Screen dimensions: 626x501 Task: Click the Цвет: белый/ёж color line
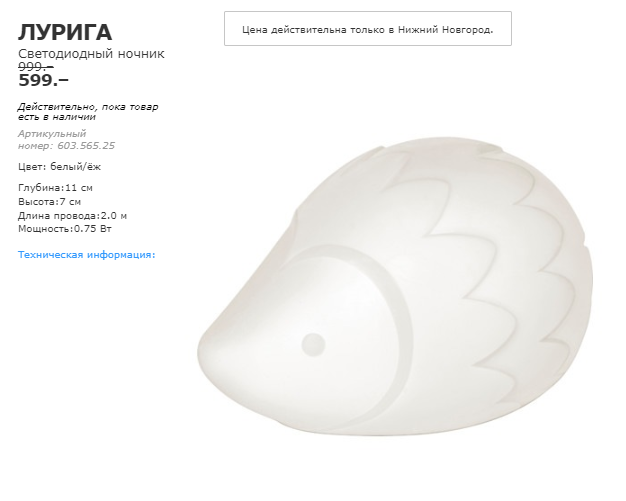59,166
